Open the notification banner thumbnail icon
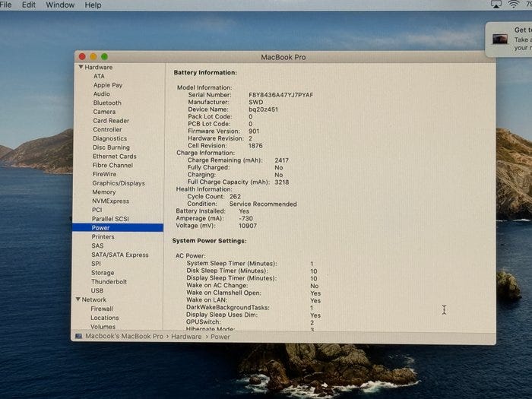This screenshot has height=399, width=532. (500, 38)
